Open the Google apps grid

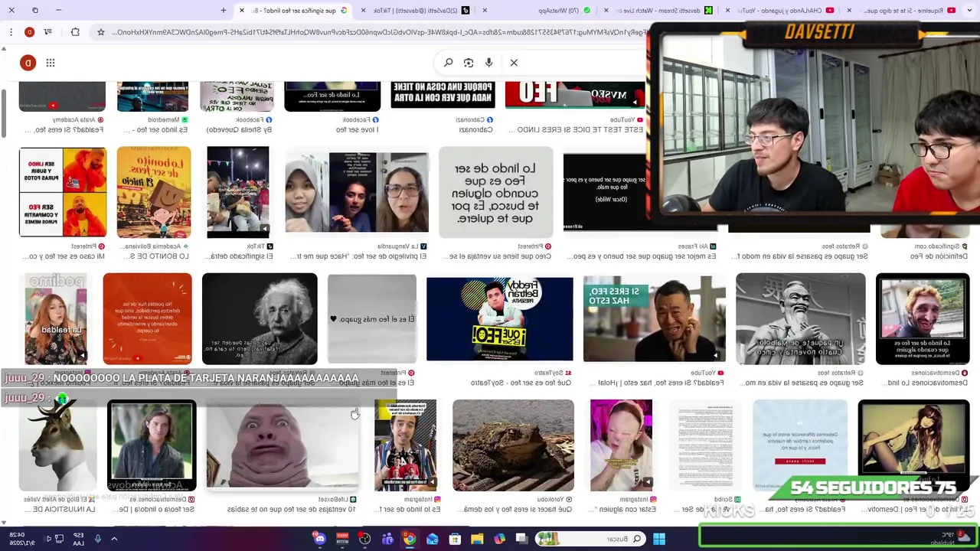[51, 63]
